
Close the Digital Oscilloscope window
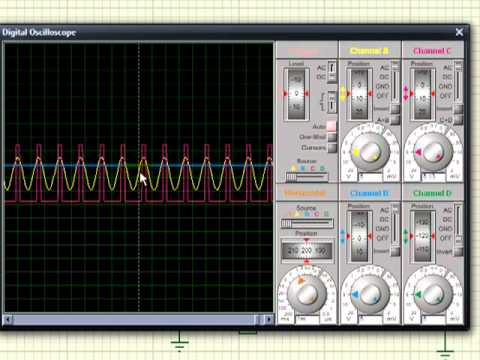tap(459, 32)
